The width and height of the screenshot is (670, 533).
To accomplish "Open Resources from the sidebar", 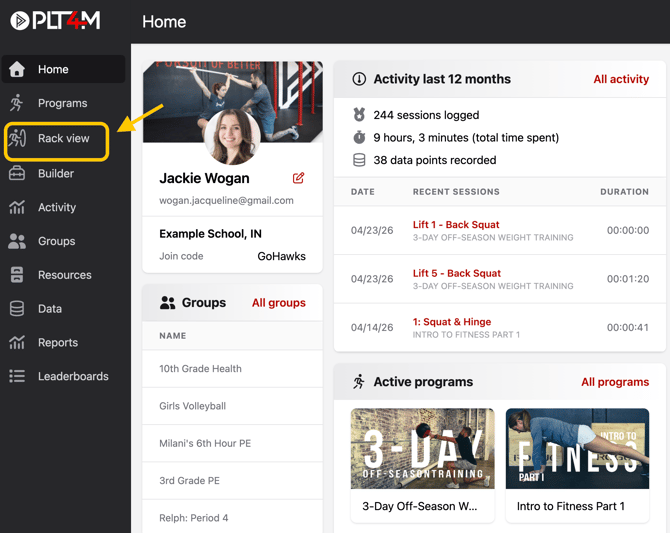I will click(64, 275).
